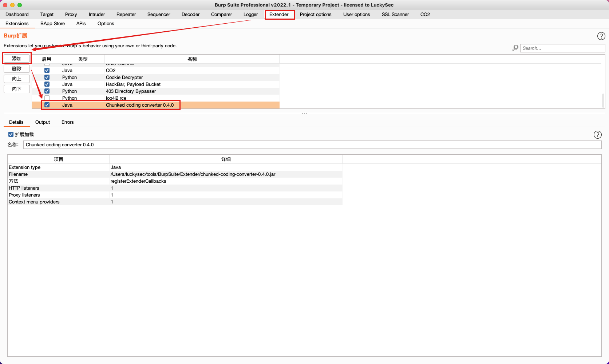This screenshot has width=609, height=364.
Task: Click the chunked-coding-converter-0.4.0.jar file path
Action: (x=193, y=174)
